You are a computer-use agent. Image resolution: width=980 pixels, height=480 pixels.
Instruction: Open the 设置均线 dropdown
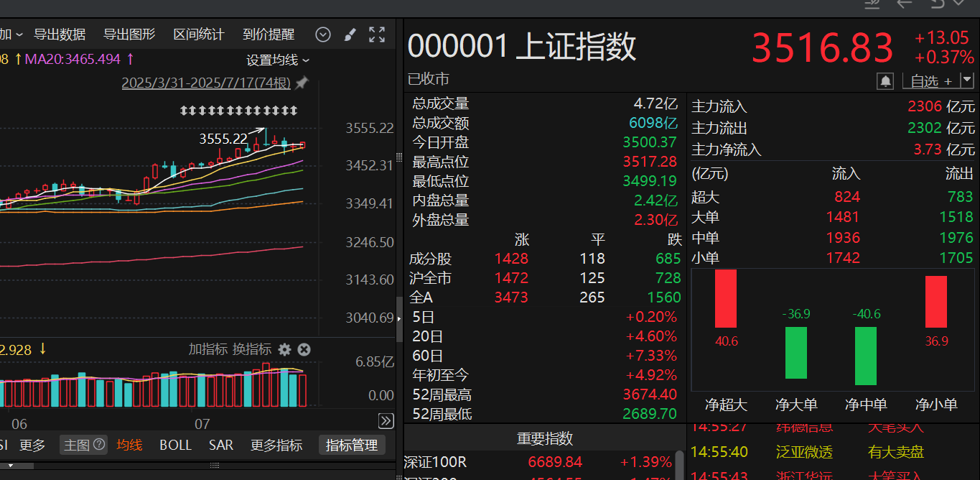coord(278,60)
